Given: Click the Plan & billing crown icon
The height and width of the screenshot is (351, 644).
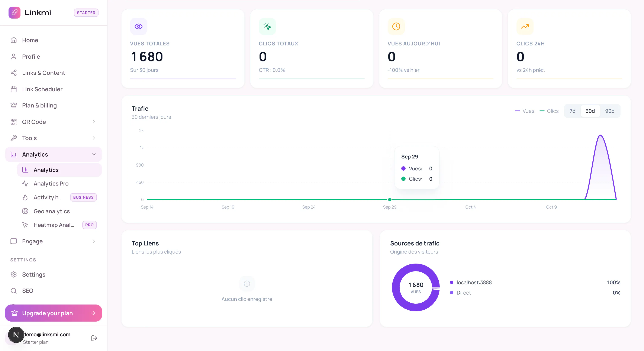Looking at the screenshot, I should coord(13,106).
